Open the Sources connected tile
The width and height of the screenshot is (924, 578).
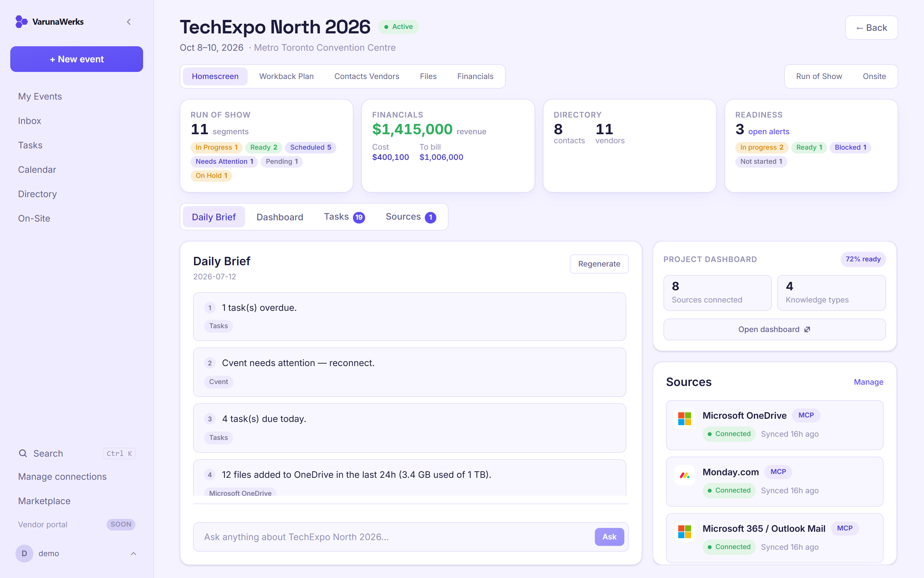(x=717, y=293)
